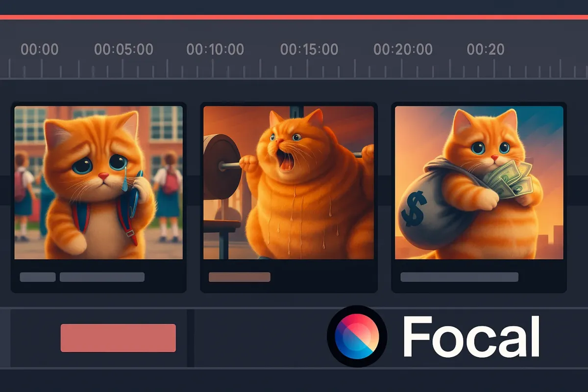This screenshot has width=588, height=392.
Task: Click the gray label under money cat clip
Action: pos(459,277)
